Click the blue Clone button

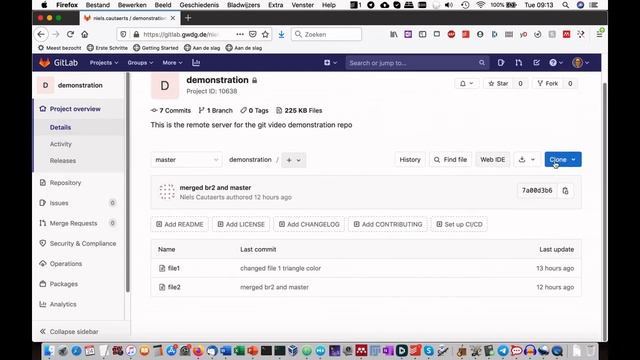pyautogui.click(x=563, y=160)
